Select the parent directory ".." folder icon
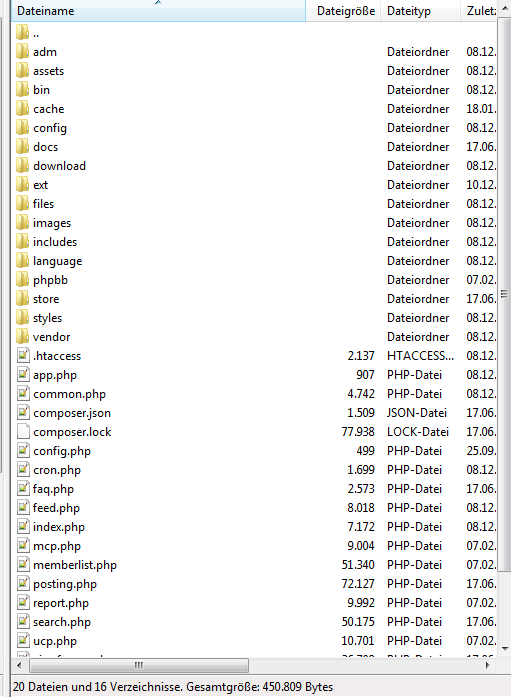The height and width of the screenshot is (697, 511). coord(22,33)
